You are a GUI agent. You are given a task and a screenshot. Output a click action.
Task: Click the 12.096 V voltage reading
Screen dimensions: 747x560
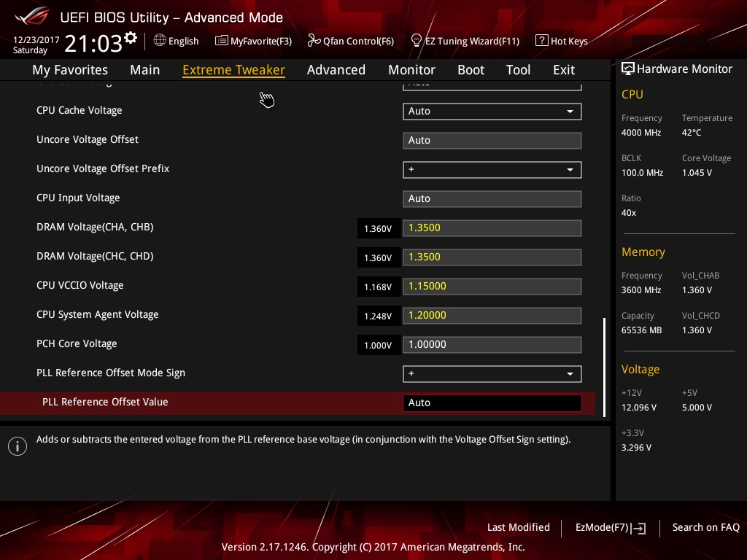click(x=639, y=408)
